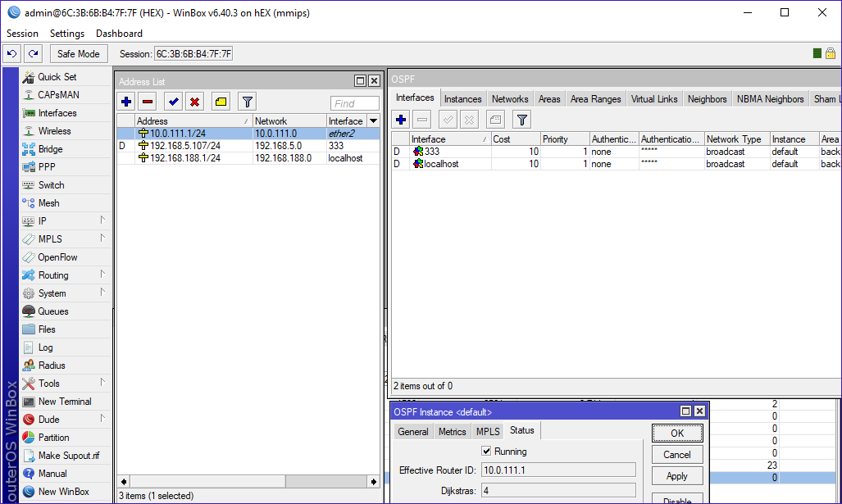842x504 pixels.
Task: Click Address List scrollbar right arrow
Action: [x=374, y=481]
